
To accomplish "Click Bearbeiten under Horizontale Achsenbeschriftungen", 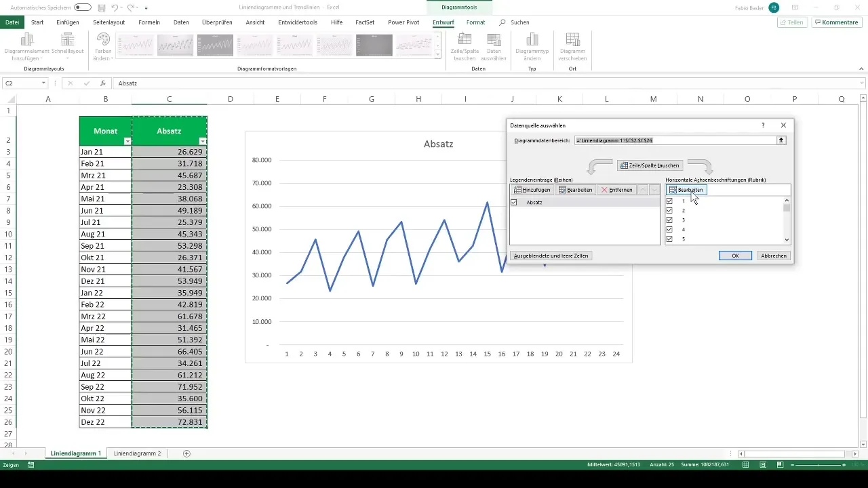I will [686, 190].
